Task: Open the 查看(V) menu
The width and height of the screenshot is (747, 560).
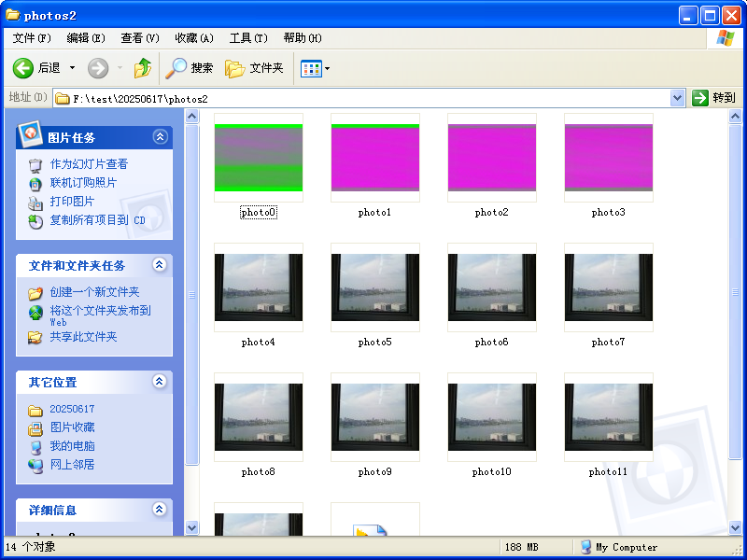Action: coord(140,38)
